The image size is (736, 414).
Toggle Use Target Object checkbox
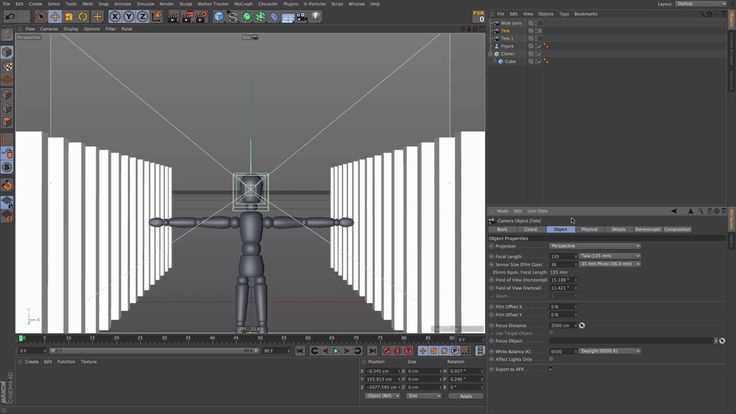coord(551,333)
